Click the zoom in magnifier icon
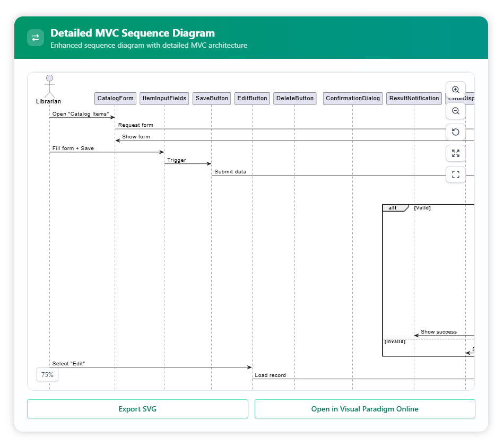Image resolution: width=504 pixels, height=447 pixels. coord(455,90)
